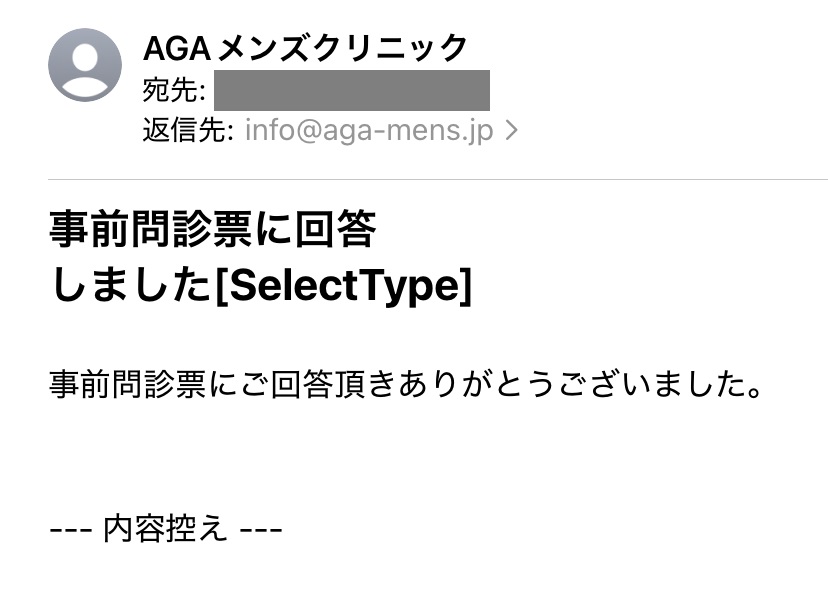Click the word AGA in the sender name
828x599 pixels.
[x=177, y=49]
